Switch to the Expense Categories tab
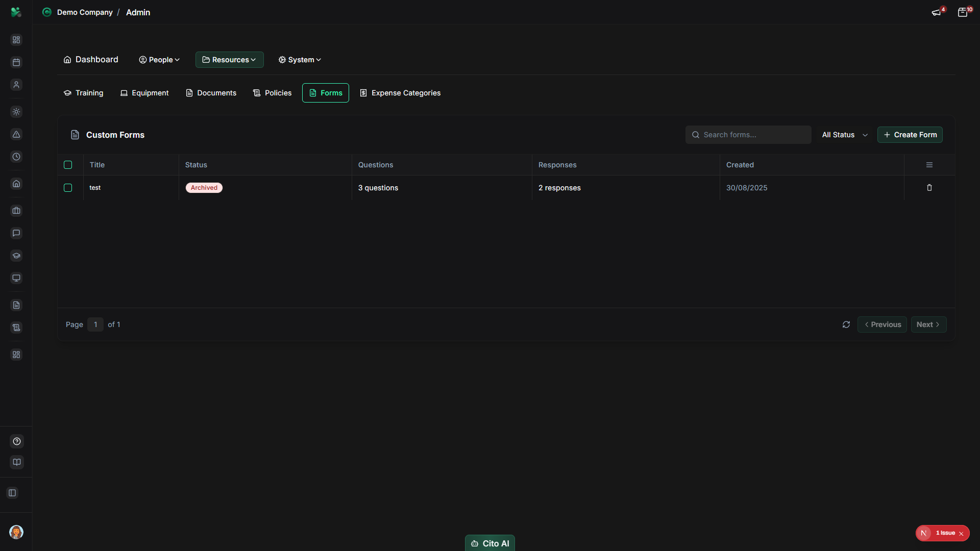Image resolution: width=980 pixels, height=551 pixels. (x=400, y=93)
